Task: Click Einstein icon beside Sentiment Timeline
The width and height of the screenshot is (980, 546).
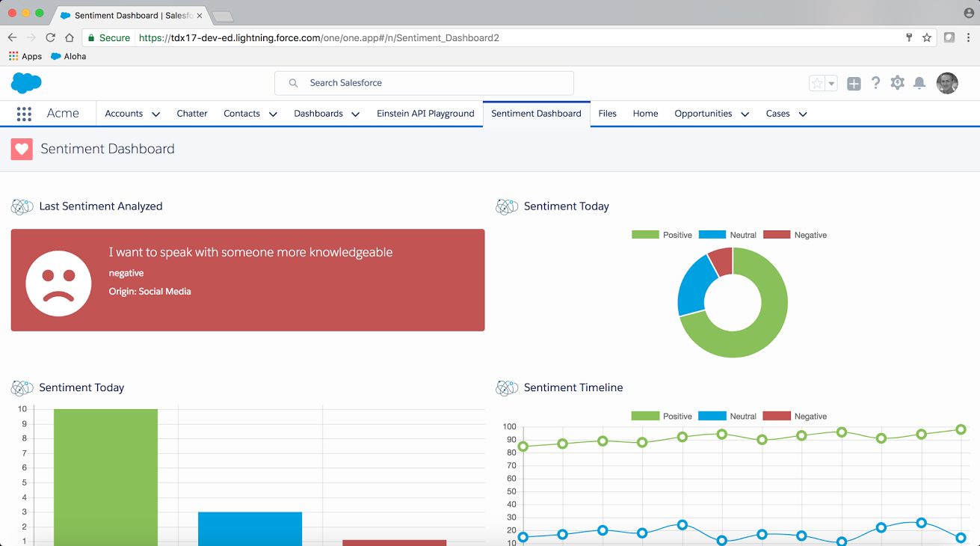Action: click(507, 387)
